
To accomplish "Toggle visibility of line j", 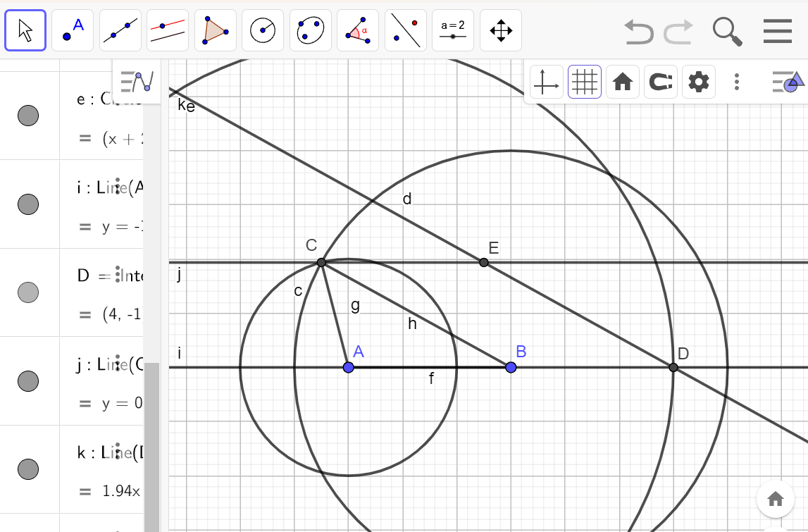I will pos(28,381).
